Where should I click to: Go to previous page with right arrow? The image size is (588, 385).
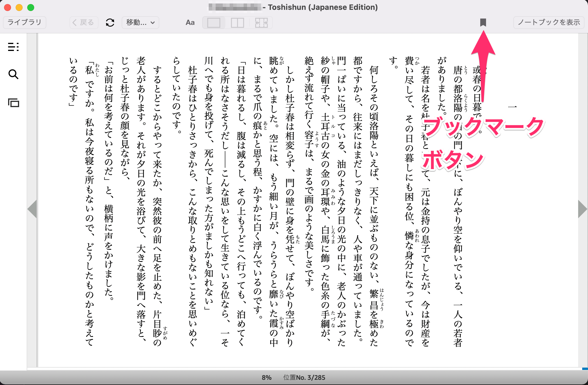point(582,209)
